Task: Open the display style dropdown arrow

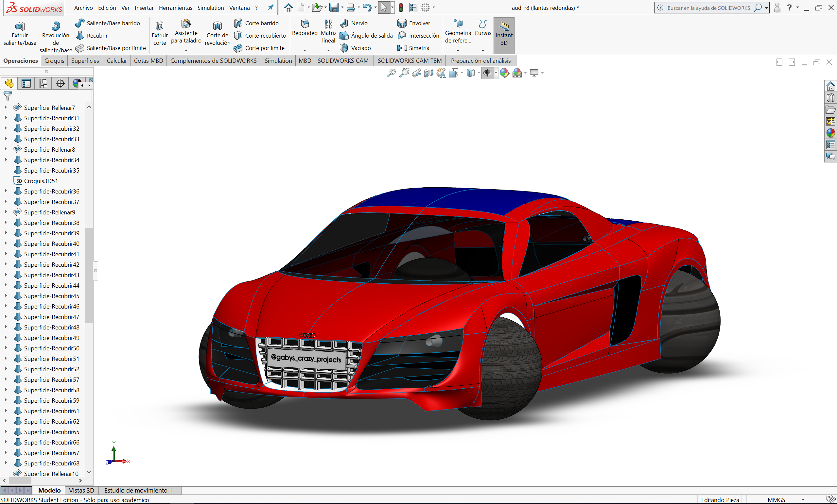Action: click(479, 73)
